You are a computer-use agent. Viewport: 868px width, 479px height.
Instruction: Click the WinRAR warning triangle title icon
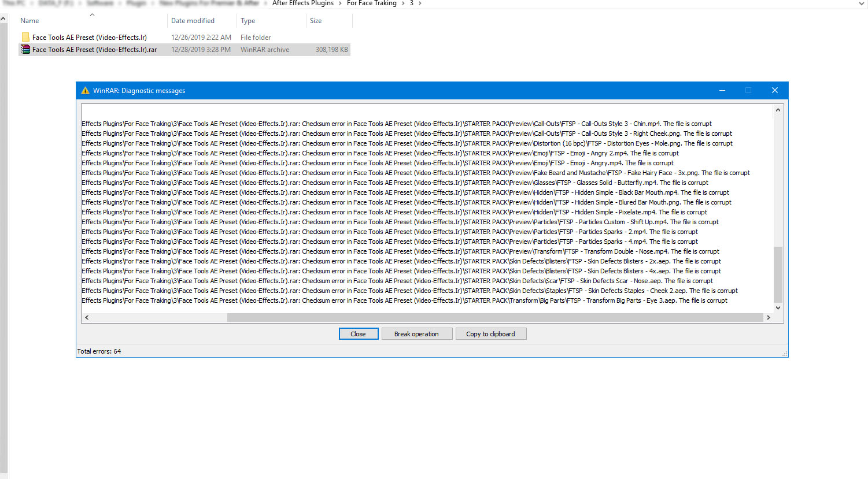pos(85,91)
